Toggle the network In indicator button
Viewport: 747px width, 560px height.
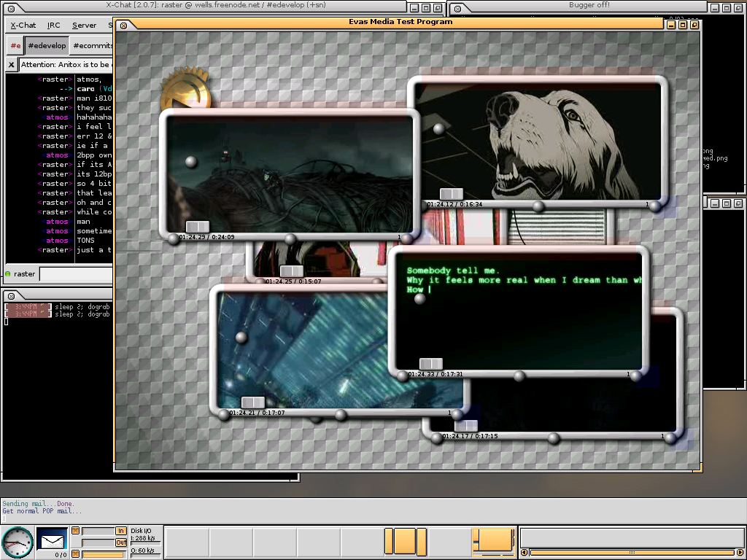120,531
